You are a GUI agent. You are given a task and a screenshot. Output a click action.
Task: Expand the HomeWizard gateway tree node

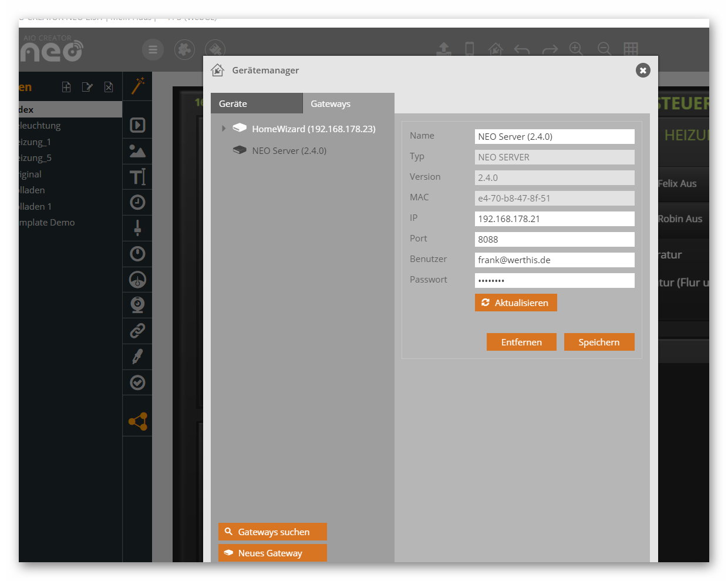[223, 129]
